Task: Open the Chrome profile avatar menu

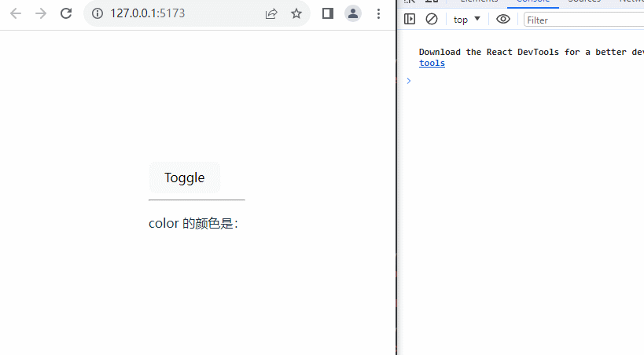Action: click(353, 13)
